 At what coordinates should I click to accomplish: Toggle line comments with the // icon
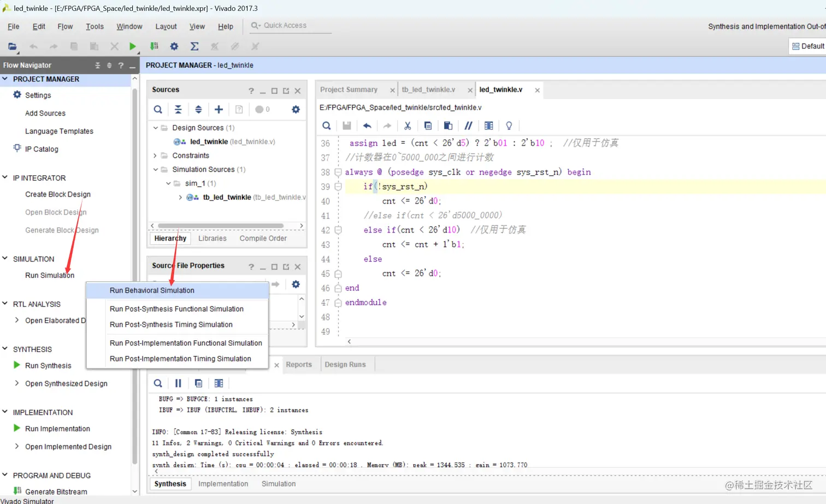click(x=468, y=126)
